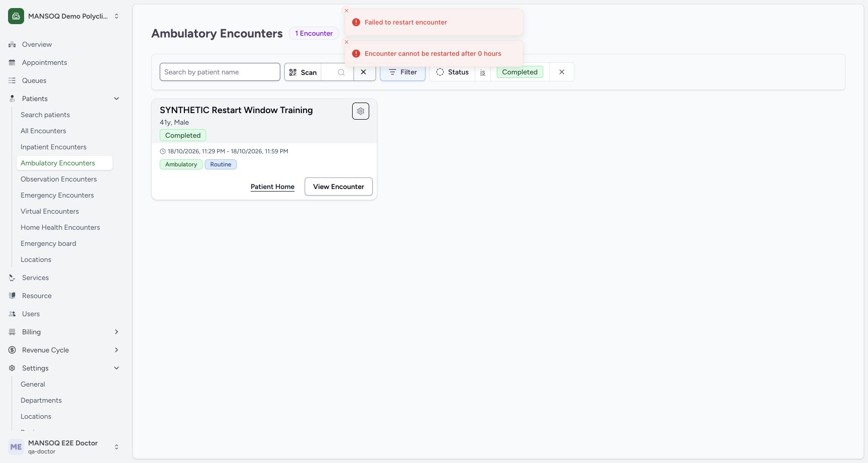
Task: Remove the Status filter chip
Action: [562, 72]
